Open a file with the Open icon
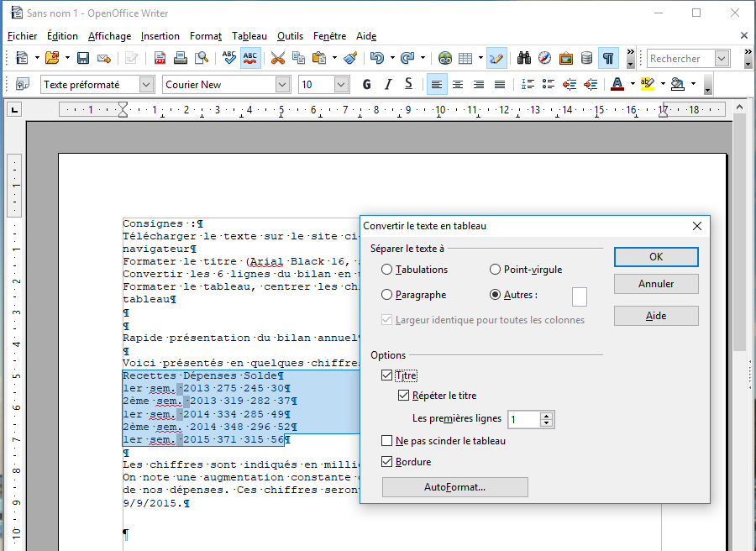This screenshot has height=551, width=756. click(x=52, y=58)
